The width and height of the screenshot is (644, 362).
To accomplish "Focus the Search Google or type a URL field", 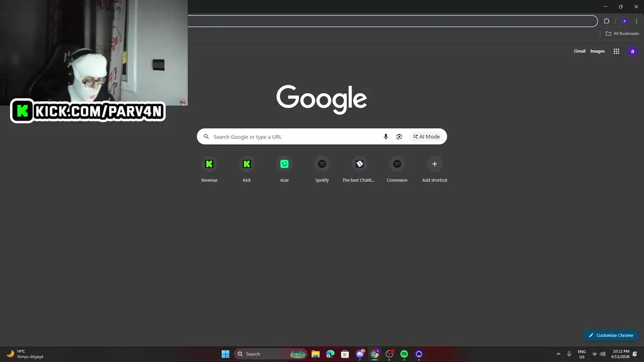I will tap(322, 137).
